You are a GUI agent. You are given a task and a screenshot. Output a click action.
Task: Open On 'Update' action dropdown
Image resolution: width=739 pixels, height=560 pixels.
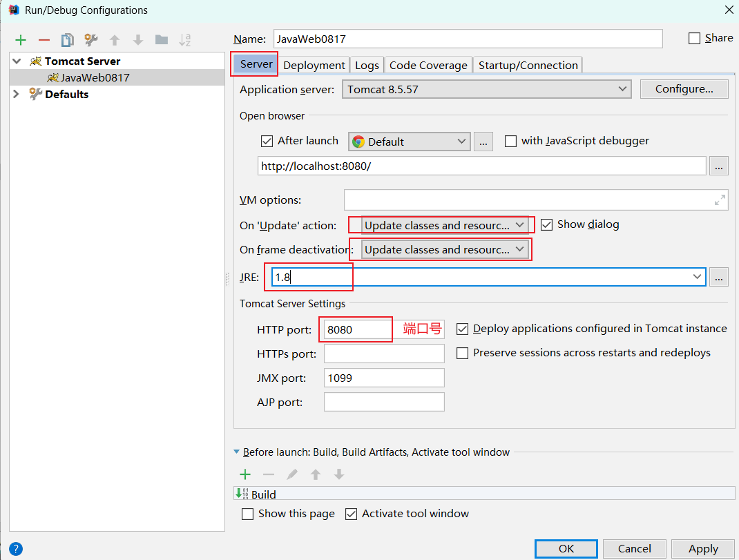coord(445,225)
